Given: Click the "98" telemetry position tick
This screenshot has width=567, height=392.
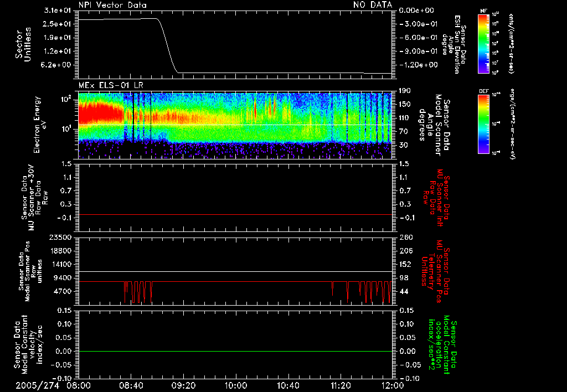Looking at the screenshot, I should pos(404,278).
